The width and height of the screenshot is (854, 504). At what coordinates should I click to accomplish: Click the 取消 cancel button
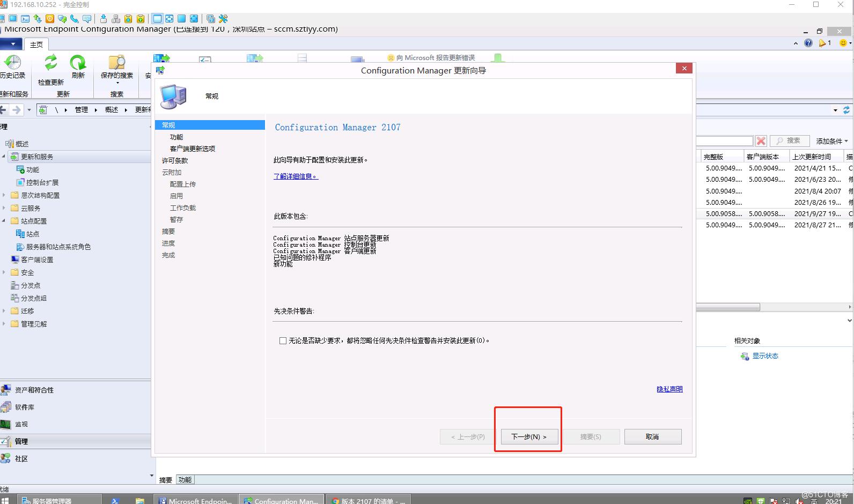(x=653, y=436)
